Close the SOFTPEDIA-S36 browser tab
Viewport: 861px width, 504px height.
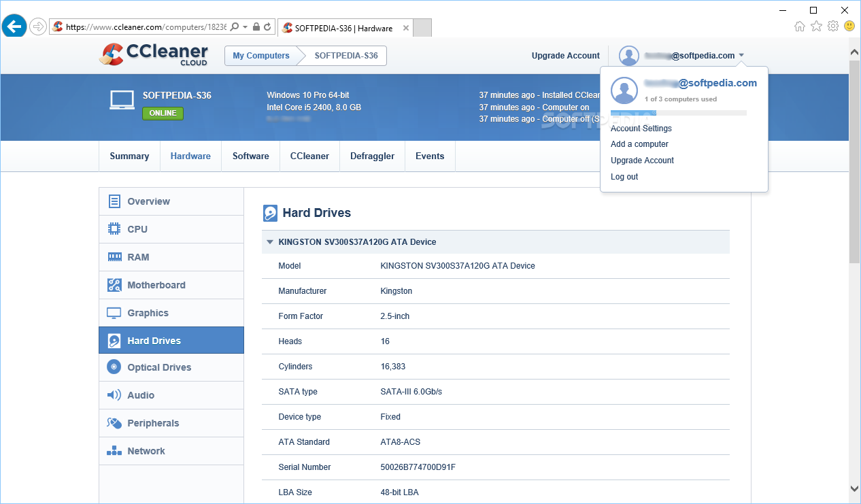click(406, 28)
